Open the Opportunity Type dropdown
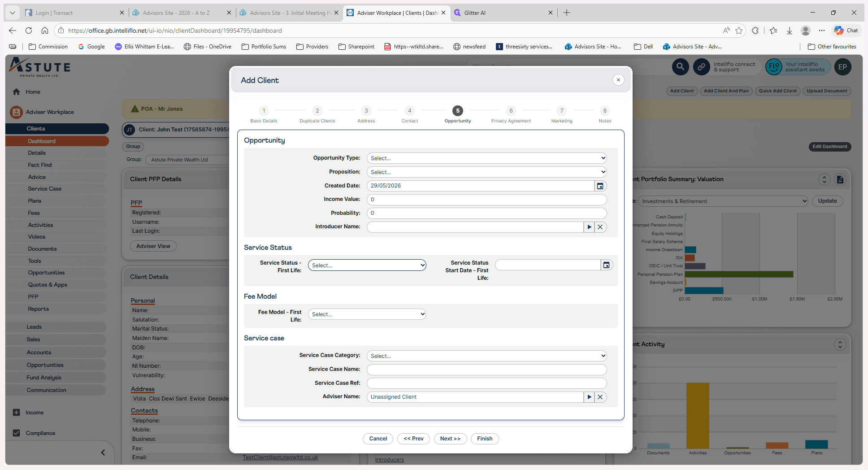This screenshot has width=868, height=470. point(487,158)
